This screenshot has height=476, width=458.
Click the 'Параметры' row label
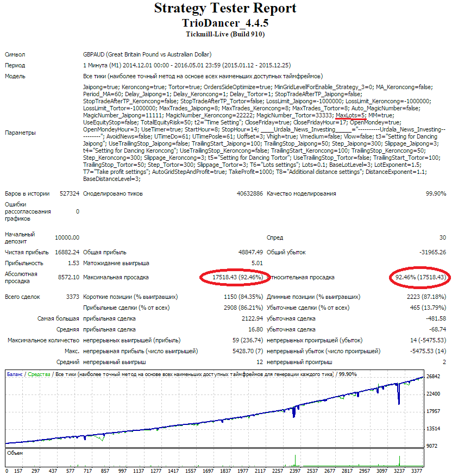click(20, 133)
